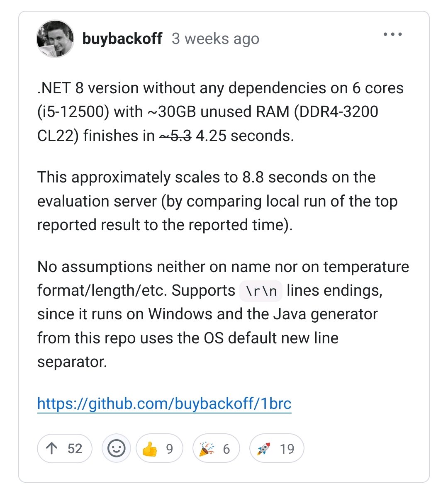
Task: Click the '4.25 seconds' text
Action: pyautogui.click(x=245, y=136)
